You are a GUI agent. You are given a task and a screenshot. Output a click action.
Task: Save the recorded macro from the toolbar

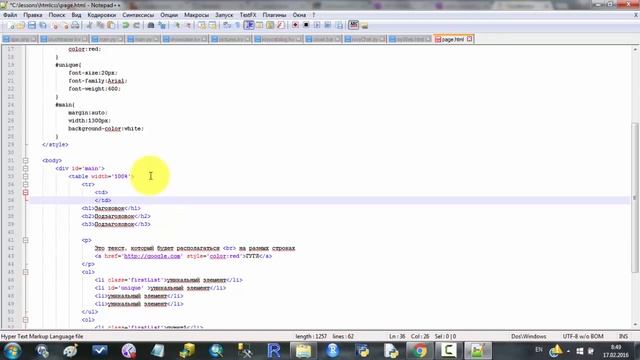tap(339, 25)
